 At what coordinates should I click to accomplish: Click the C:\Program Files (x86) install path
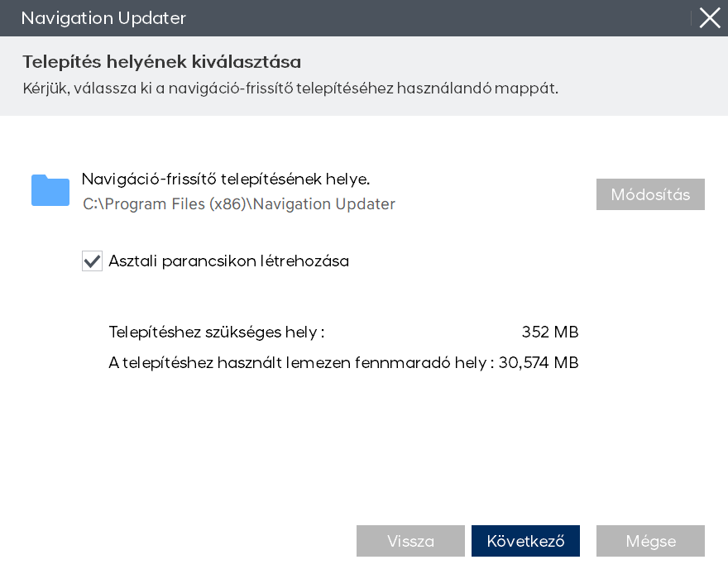[x=165, y=204]
